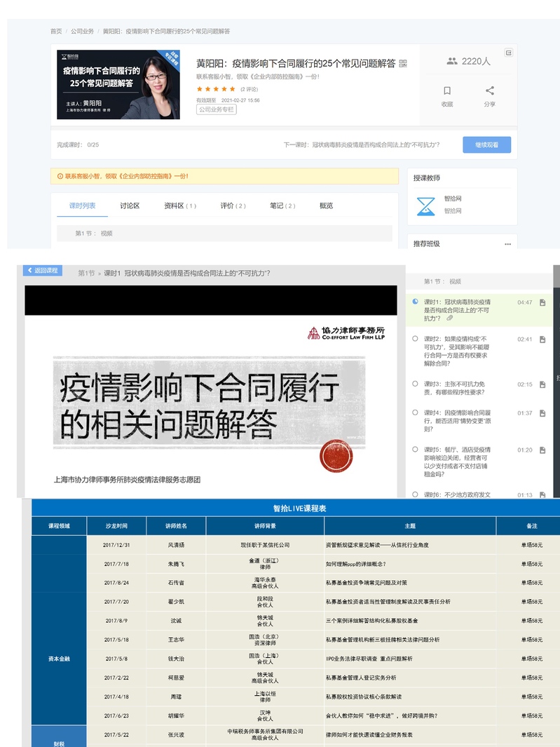Open lesson 课时4 title about 情势变更
Screen dimensions: 560x747
pyautogui.click(x=457, y=421)
